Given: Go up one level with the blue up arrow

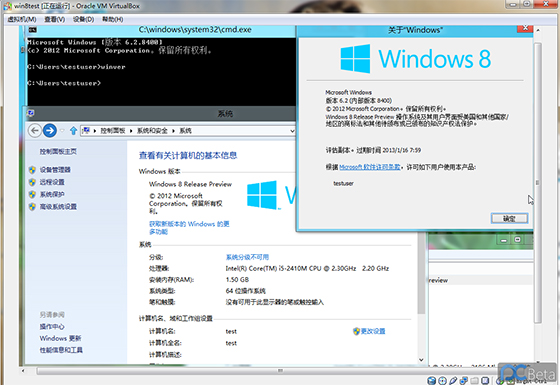Looking at the screenshot, I should 74,131.
